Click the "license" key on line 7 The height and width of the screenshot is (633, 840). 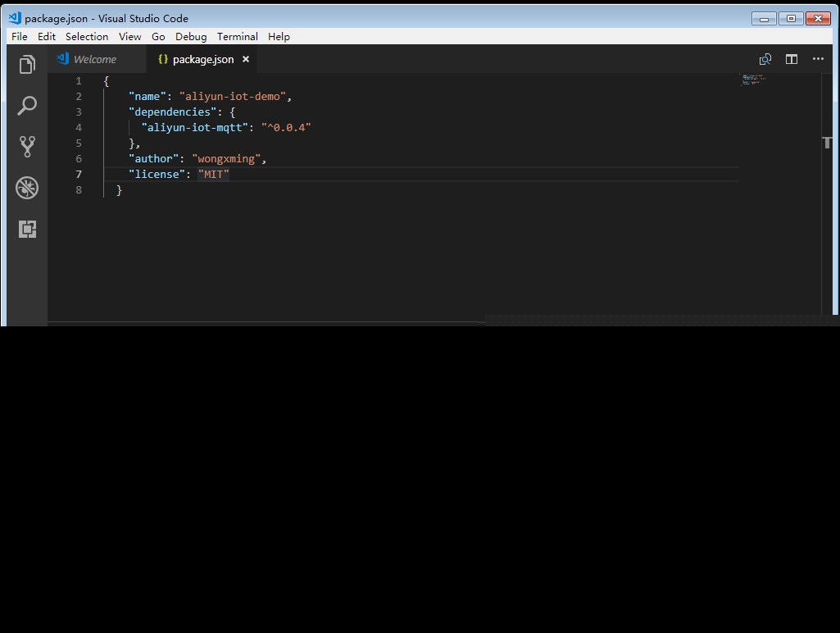pyautogui.click(x=157, y=174)
